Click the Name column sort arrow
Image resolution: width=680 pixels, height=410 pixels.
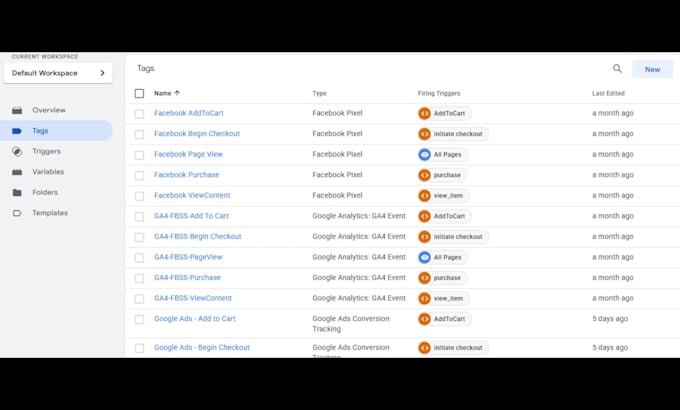point(177,93)
